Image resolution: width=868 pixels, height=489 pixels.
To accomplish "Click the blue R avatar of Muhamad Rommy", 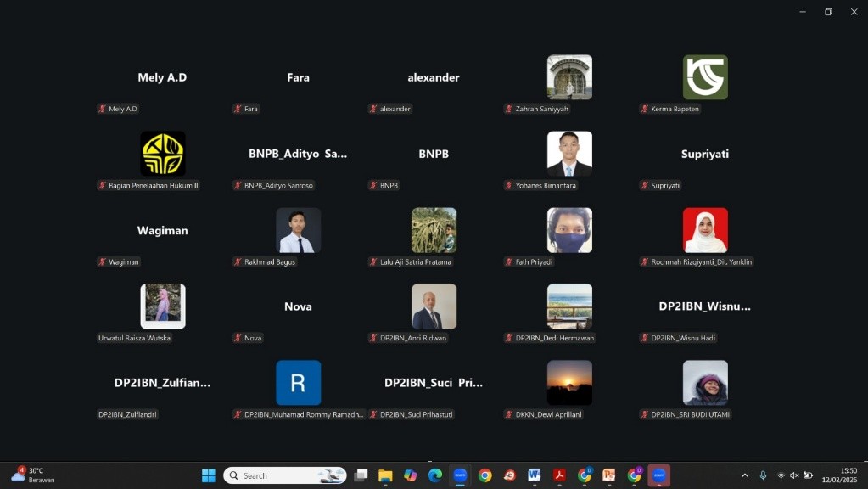I will [x=298, y=383].
